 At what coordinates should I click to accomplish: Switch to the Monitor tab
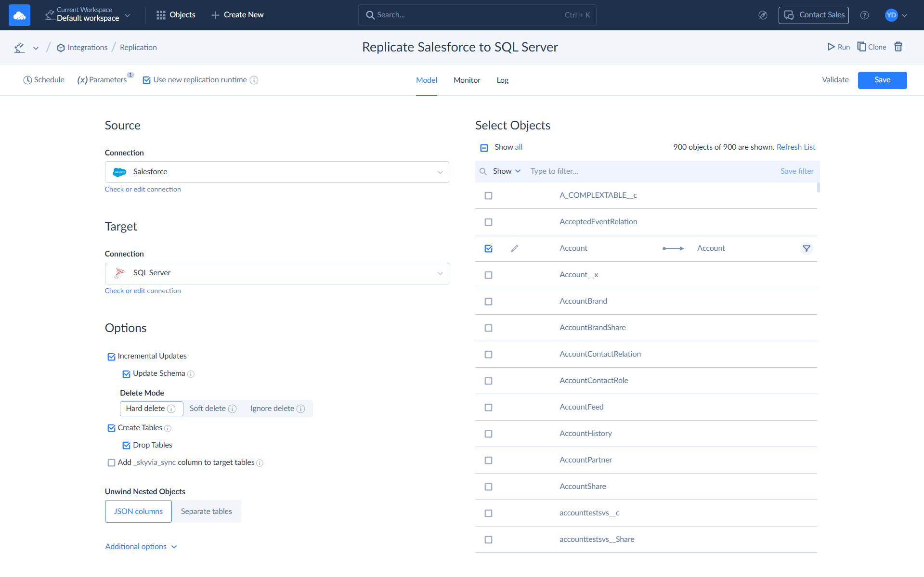pos(467,80)
